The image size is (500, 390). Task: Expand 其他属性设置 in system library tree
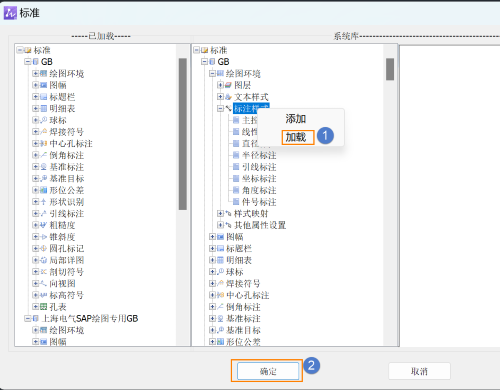point(220,225)
